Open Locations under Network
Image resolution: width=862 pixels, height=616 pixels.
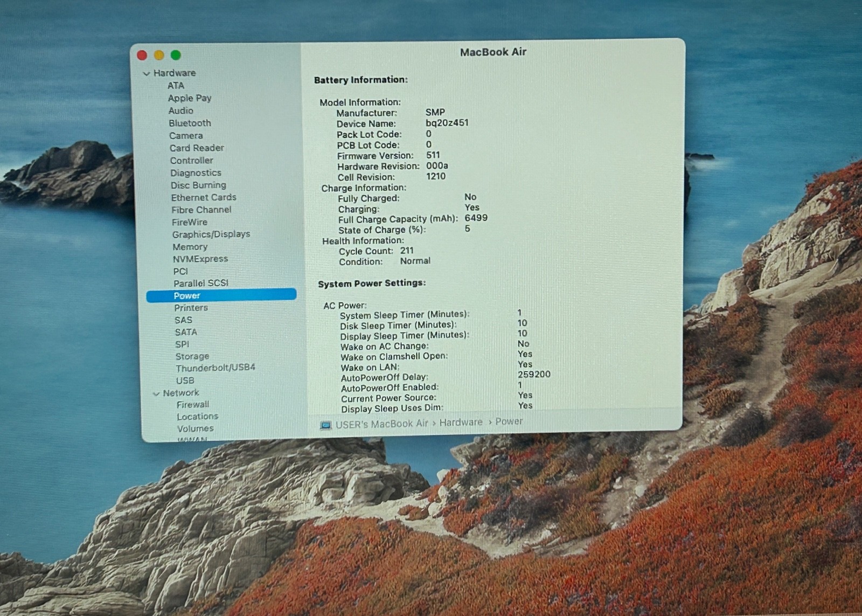197,417
